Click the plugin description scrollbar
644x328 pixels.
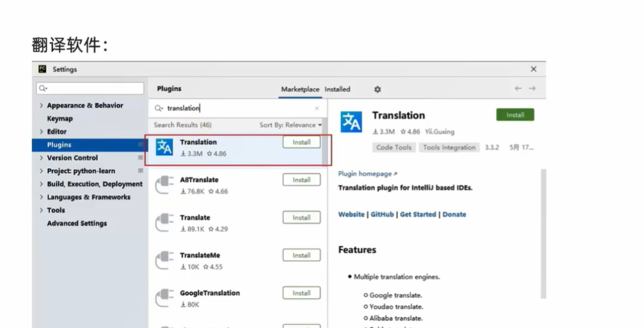click(543, 233)
